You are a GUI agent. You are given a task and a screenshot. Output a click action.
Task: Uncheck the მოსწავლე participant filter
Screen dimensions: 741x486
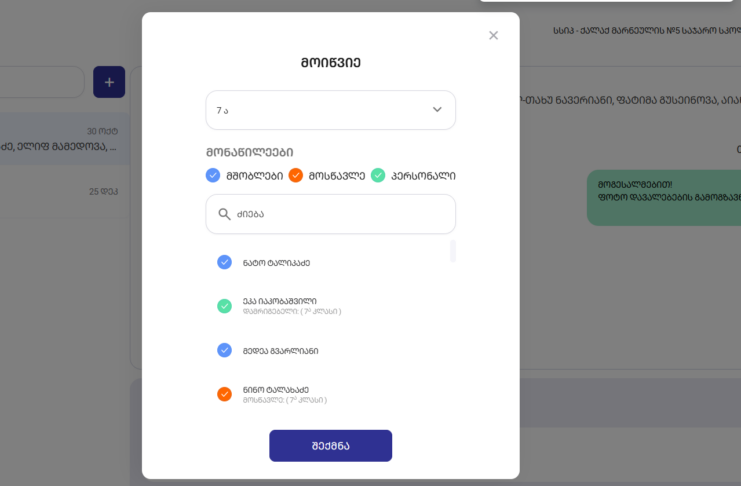tap(295, 175)
